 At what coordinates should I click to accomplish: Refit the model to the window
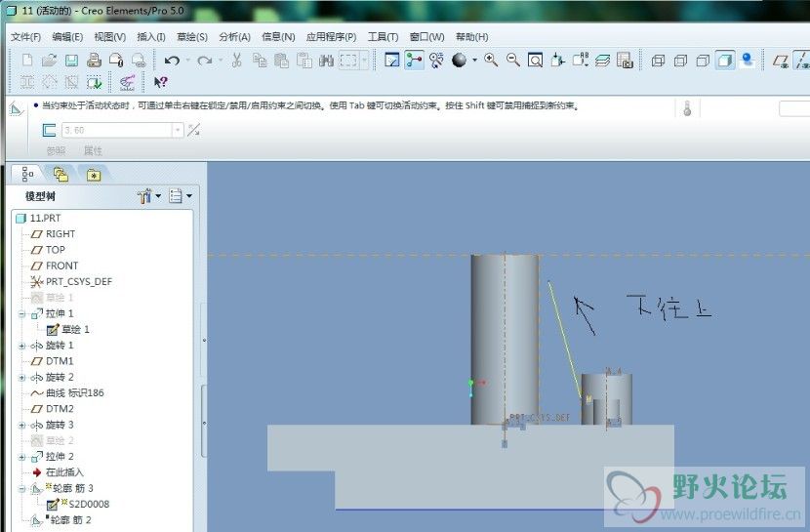[x=535, y=61]
